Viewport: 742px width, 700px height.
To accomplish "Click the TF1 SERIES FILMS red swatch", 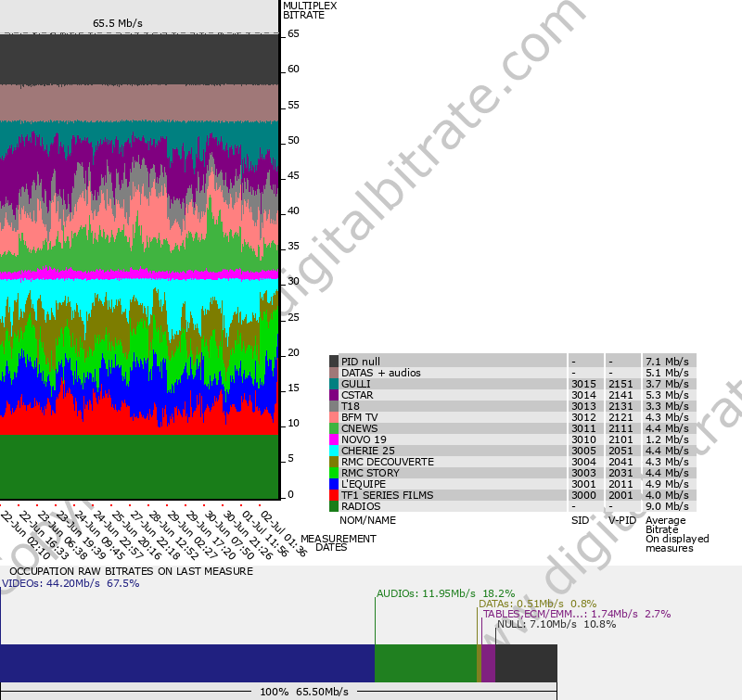I will [334, 495].
